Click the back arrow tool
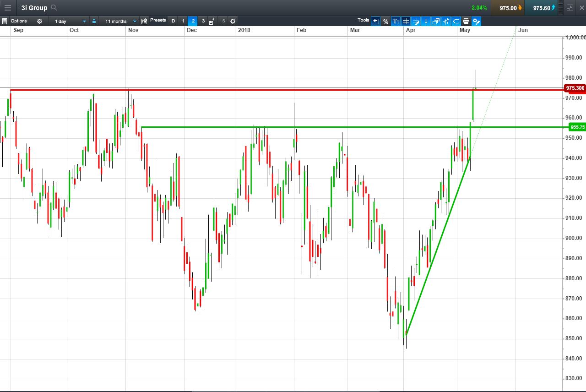 (x=375, y=21)
